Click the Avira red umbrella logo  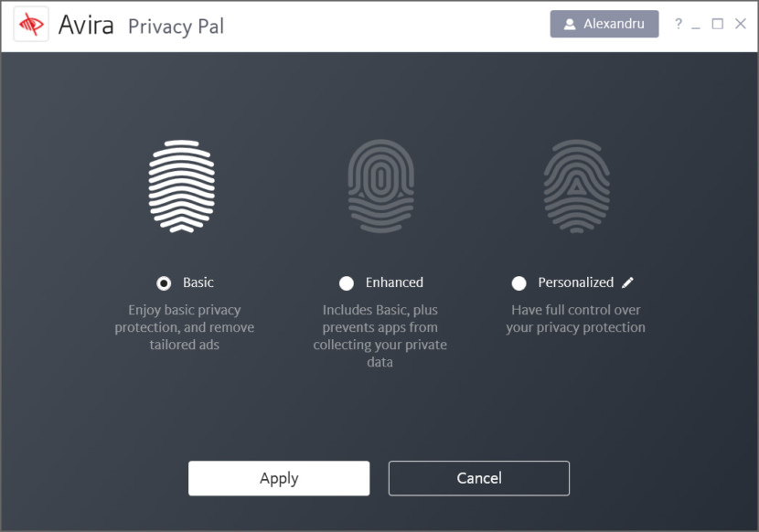(x=31, y=25)
